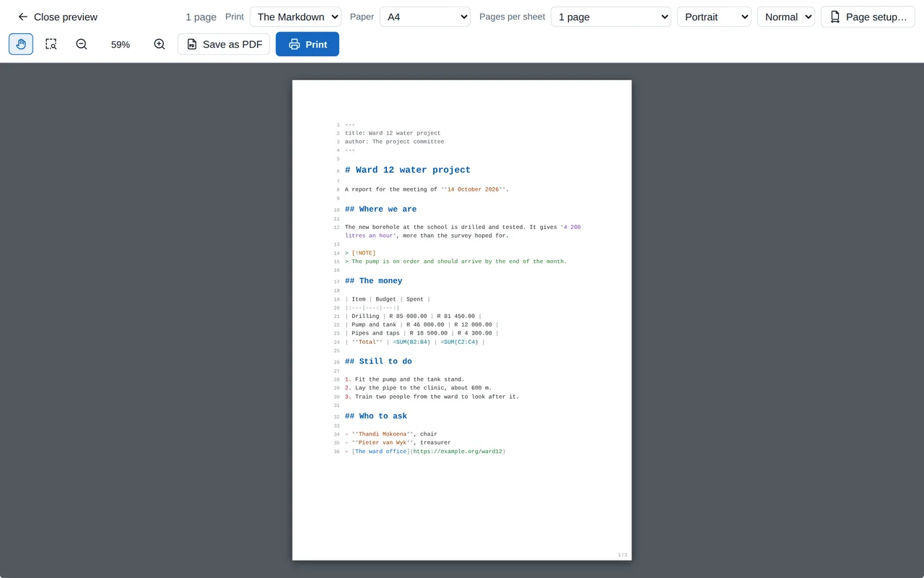Click the '1 page' count label
924x578 pixels.
[201, 17]
